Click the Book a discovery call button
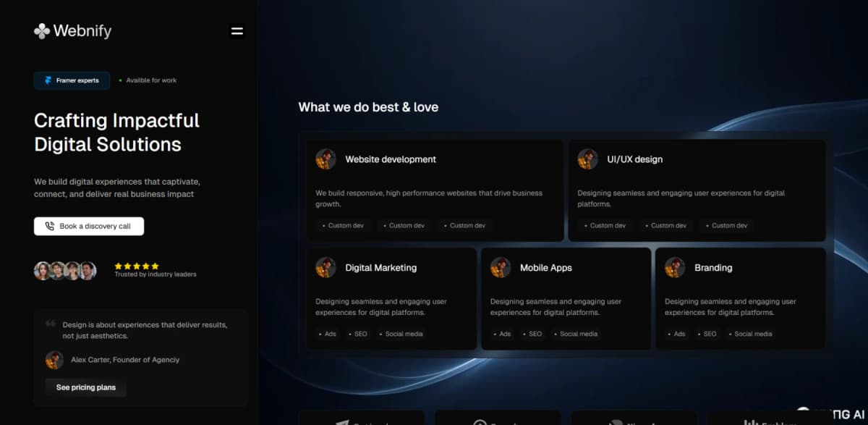868x425 pixels. point(89,226)
